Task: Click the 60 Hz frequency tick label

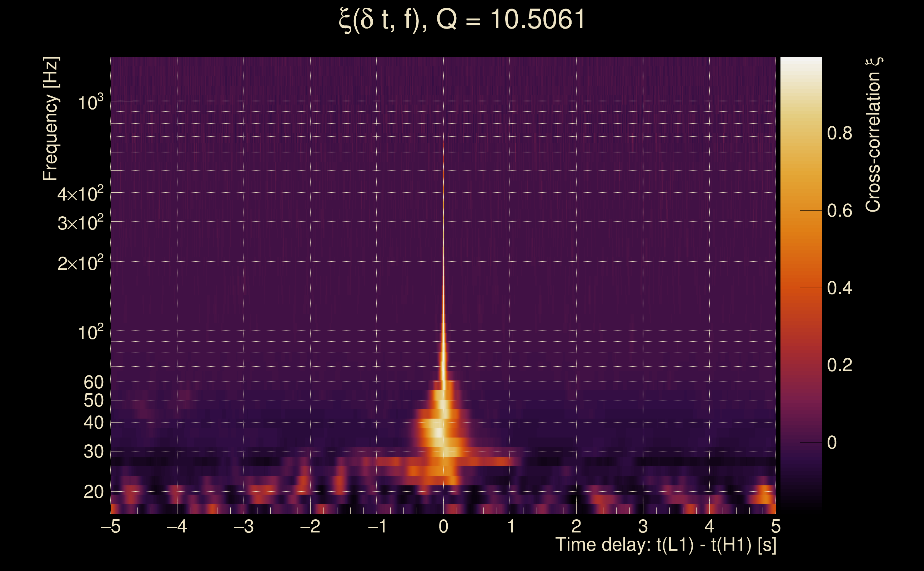Action: pyautogui.click(x=93, y=382)
